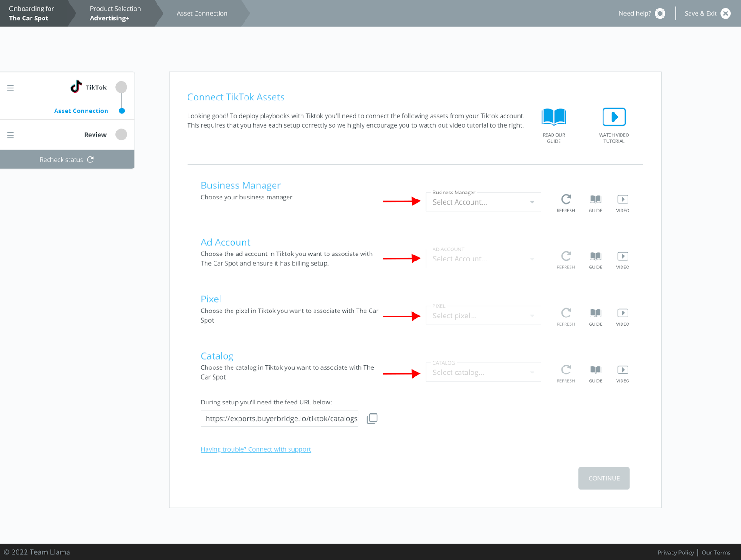Viewport: 741px width, 560px height.
Task: Refresh the Pixel list
Action: pos(566,313)
